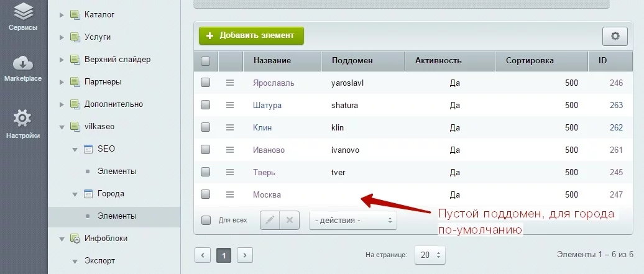
Task: Open table settings gear button
Action: tap(615, 36)
